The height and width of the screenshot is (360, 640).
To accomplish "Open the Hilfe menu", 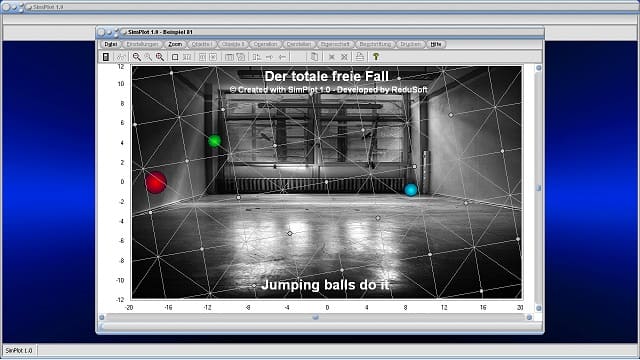I will (436, 44).
